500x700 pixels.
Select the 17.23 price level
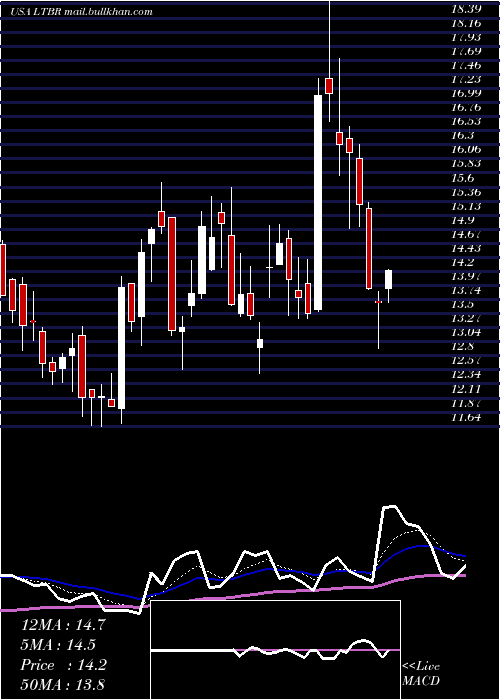point(466,79)
